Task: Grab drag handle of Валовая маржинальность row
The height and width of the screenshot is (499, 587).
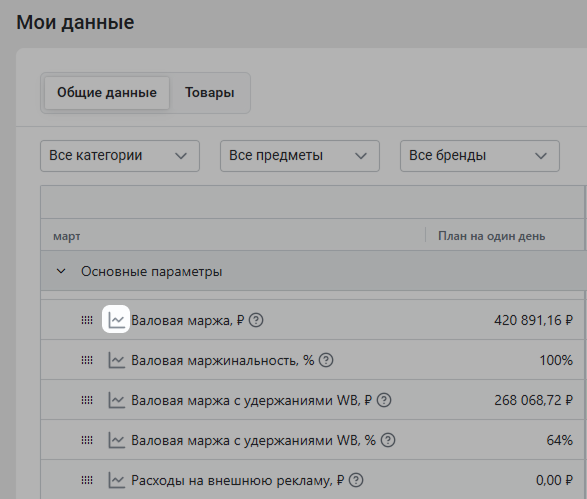Action: 87,360
